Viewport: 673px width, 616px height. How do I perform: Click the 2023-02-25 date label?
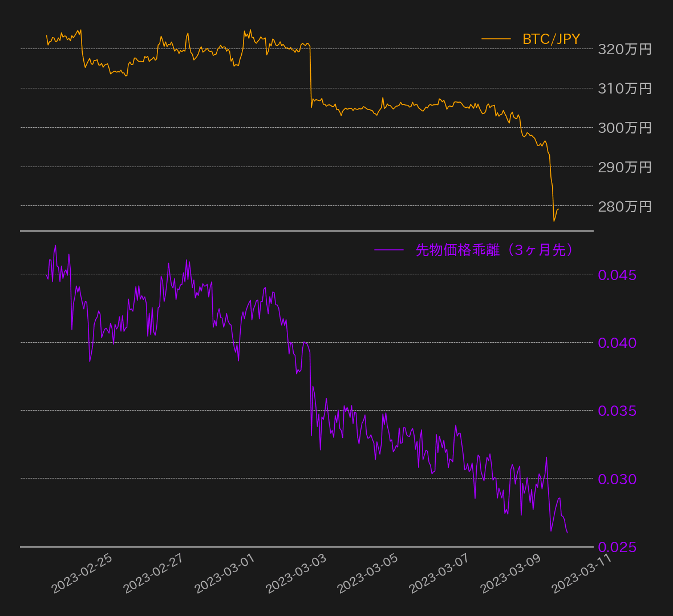(82, 574)
